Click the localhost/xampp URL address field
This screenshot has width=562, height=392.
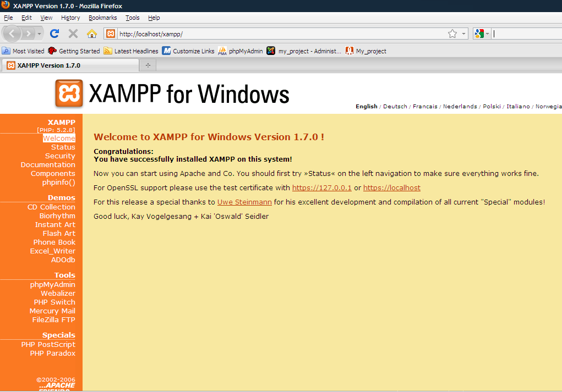click(x=281, y=34)
